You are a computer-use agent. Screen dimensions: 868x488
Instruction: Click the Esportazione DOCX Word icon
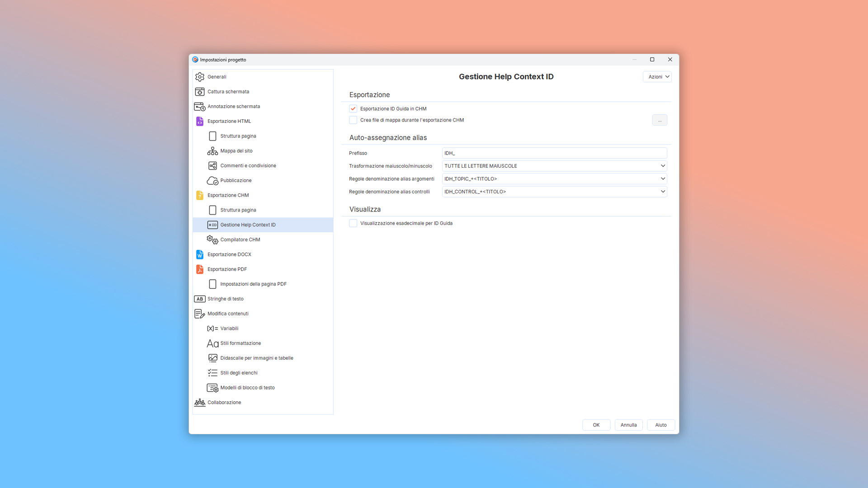(199, 254)
